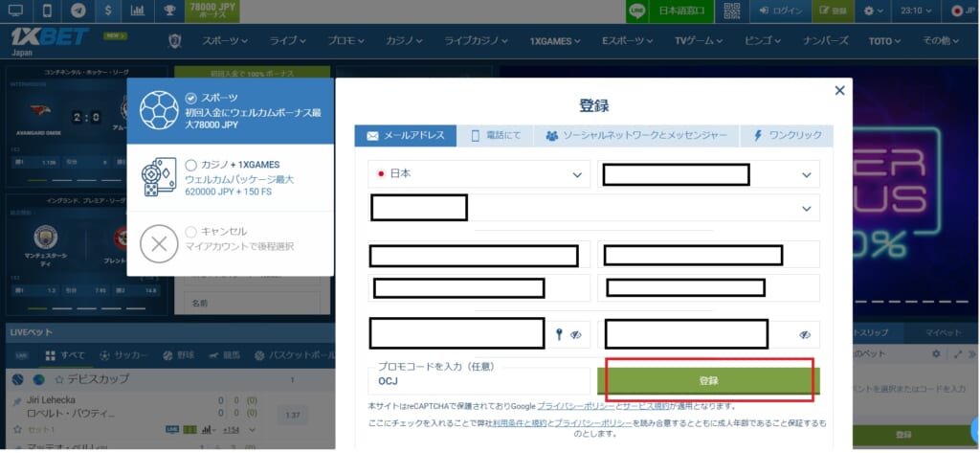
Task: Open the LIVE stream icon in セット1 row
Action: tap(172, 430)
